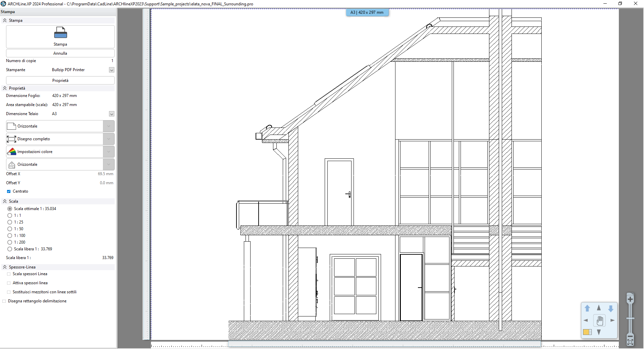Select Scala libera radio button
This screenshot has height=349, width=644.
[10, 249]
